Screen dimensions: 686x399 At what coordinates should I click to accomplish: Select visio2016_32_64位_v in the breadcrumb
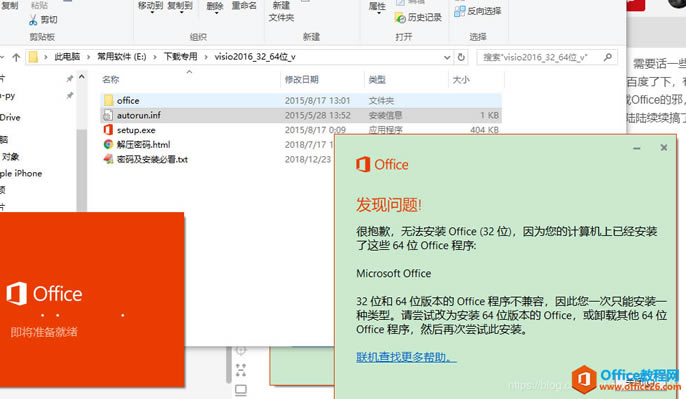click(255, 56)
